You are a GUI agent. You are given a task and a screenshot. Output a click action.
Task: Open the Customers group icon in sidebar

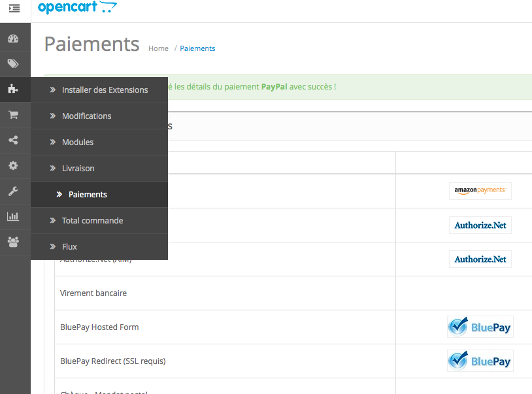tap(13, 242)
